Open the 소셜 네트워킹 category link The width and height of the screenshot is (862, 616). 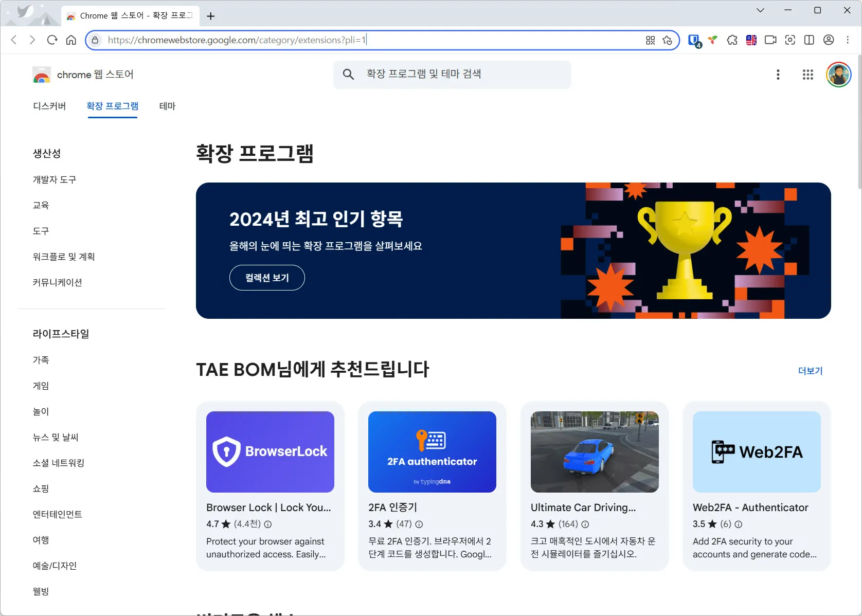(x=58, y=463)
